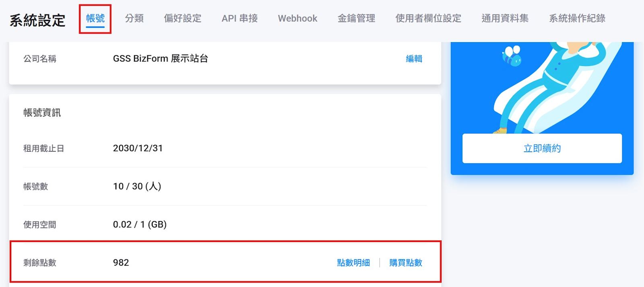The width and height of the screenshot is (644, 287).
Task: Click the company name GSS BizForm 展示站台
Action: coord(161,59)
